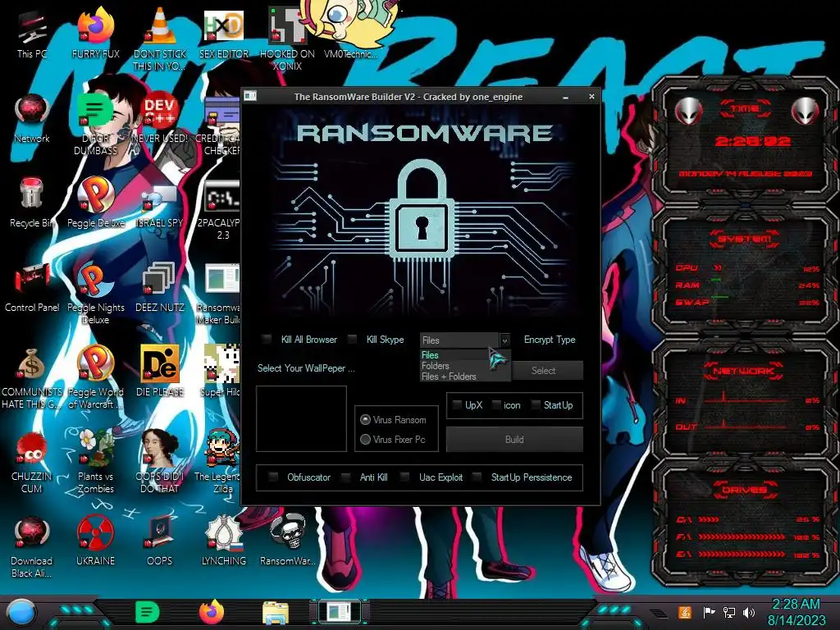This screenshot has width=840, height=630.
Task: Click the builder window's title bar icon
Action: pyautogui.click(x=250, y=97)
